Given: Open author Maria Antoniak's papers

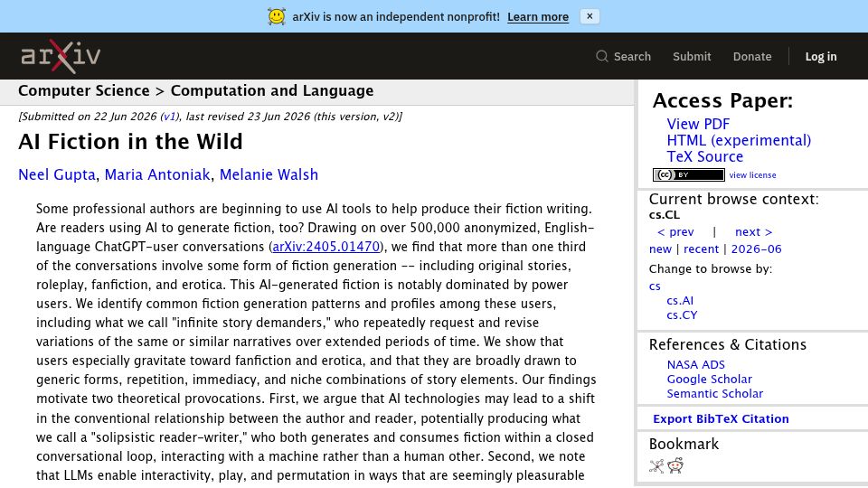Looking at the screenshot, I should tap(157, 174).
